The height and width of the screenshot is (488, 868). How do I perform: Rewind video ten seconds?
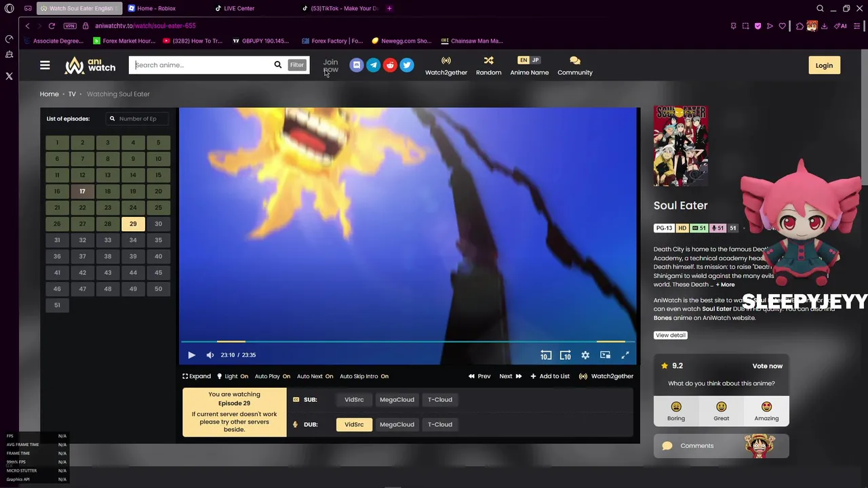pyautogui.click(x=546, y=355)
